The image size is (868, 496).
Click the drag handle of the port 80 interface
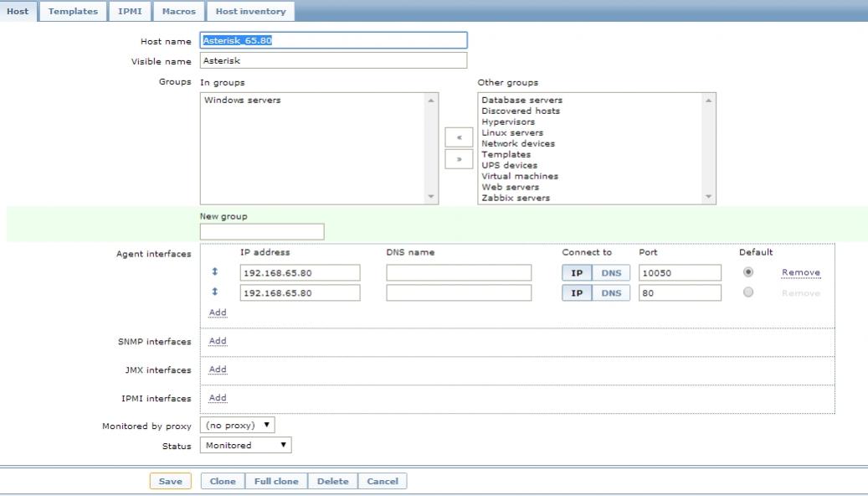[215, 292]
